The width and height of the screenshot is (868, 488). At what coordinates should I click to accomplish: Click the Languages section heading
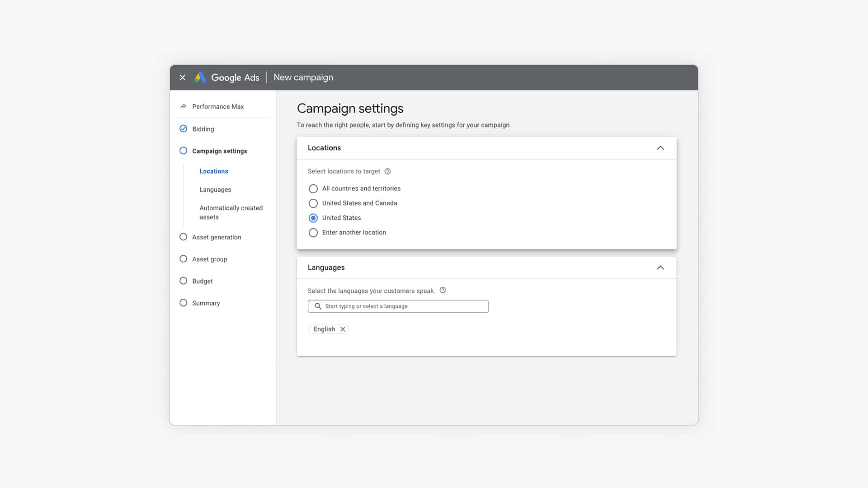click(x=326, y=267)
